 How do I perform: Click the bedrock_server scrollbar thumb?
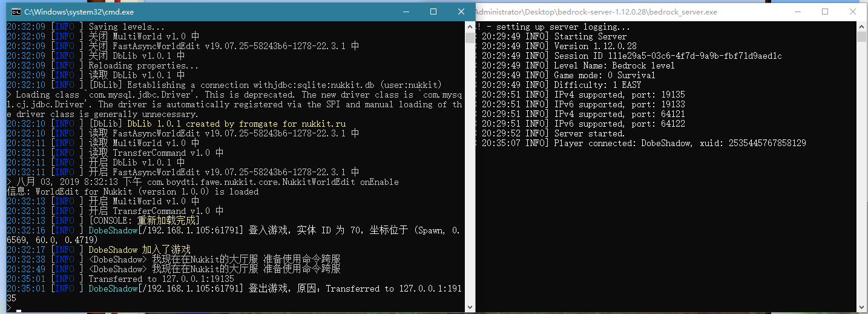[862, 38]
